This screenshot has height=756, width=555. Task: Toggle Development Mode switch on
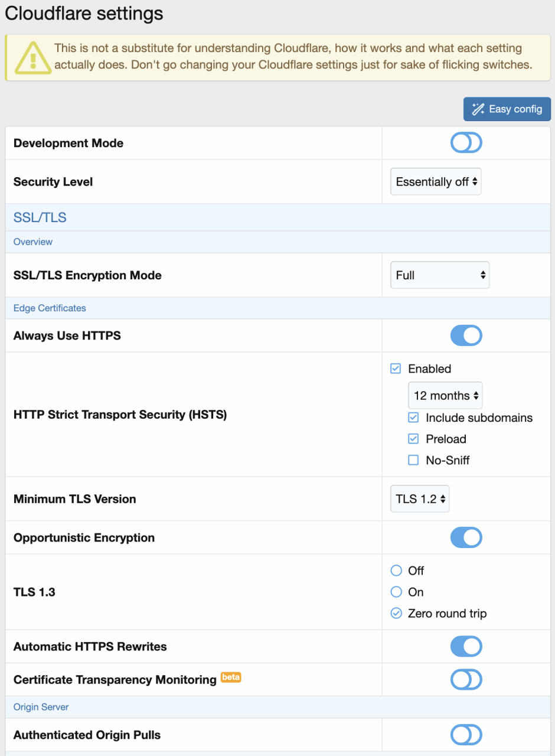[466, 143]
